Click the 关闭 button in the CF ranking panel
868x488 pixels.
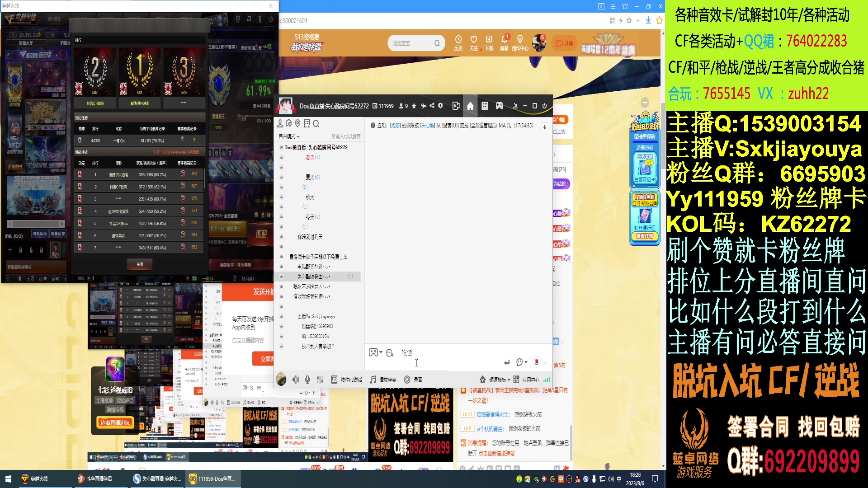tap(140, 264)
